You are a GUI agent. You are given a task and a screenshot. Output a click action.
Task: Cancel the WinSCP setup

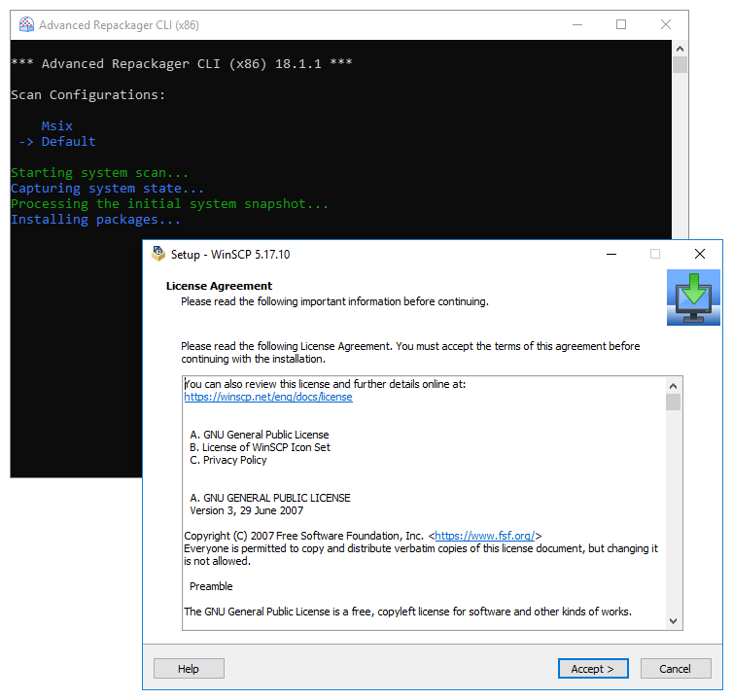click(x=676, y=669)
